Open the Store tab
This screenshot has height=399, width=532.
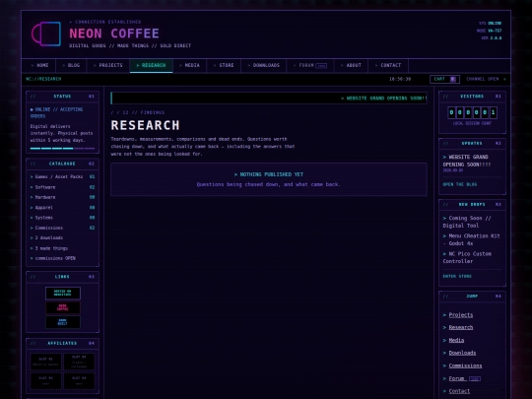click(224, 65)
